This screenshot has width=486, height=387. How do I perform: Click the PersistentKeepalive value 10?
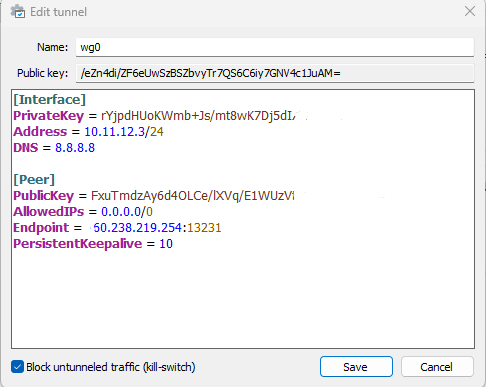coord(166,244)
